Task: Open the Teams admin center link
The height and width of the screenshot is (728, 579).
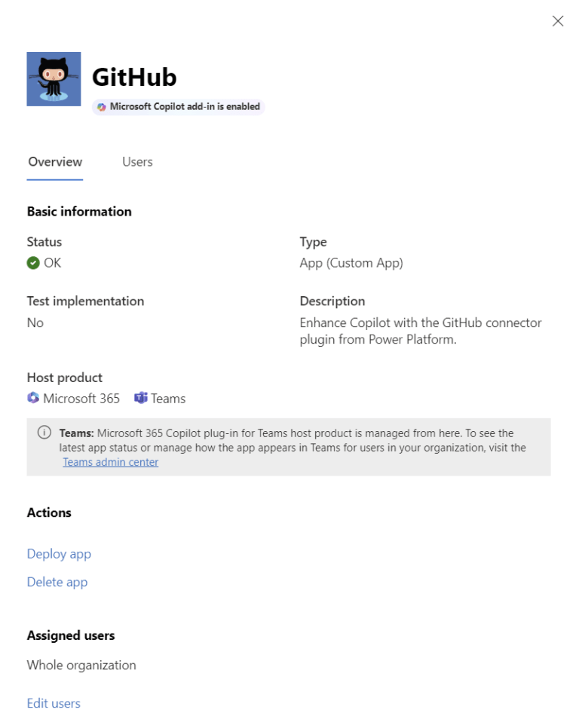Action: coord(110,461)
